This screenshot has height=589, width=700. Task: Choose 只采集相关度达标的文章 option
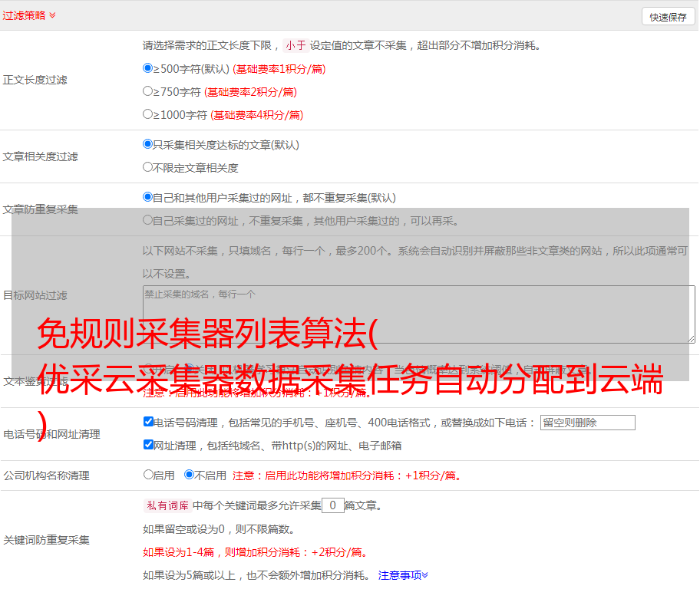tap(147, 144)
